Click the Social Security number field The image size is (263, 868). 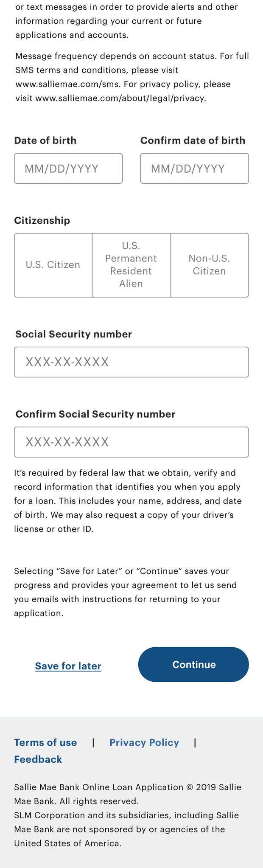[x=131, y=362]
